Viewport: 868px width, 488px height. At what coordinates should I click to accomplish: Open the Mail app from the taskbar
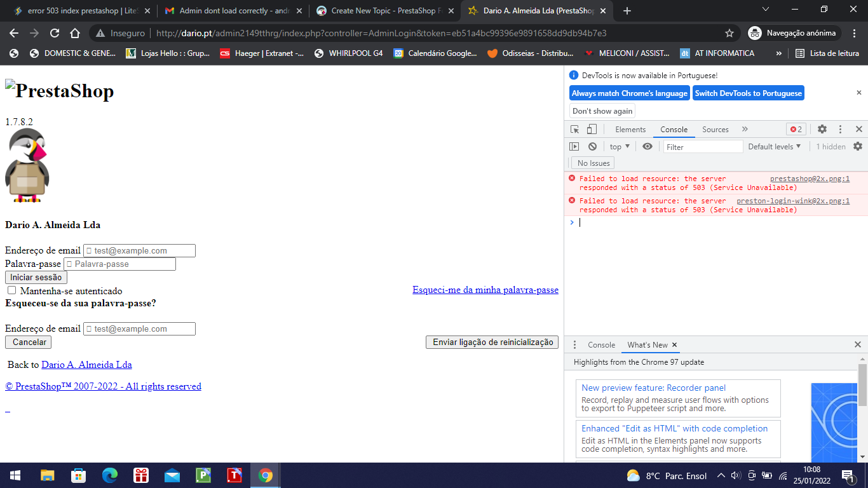(x=172, y=475)
